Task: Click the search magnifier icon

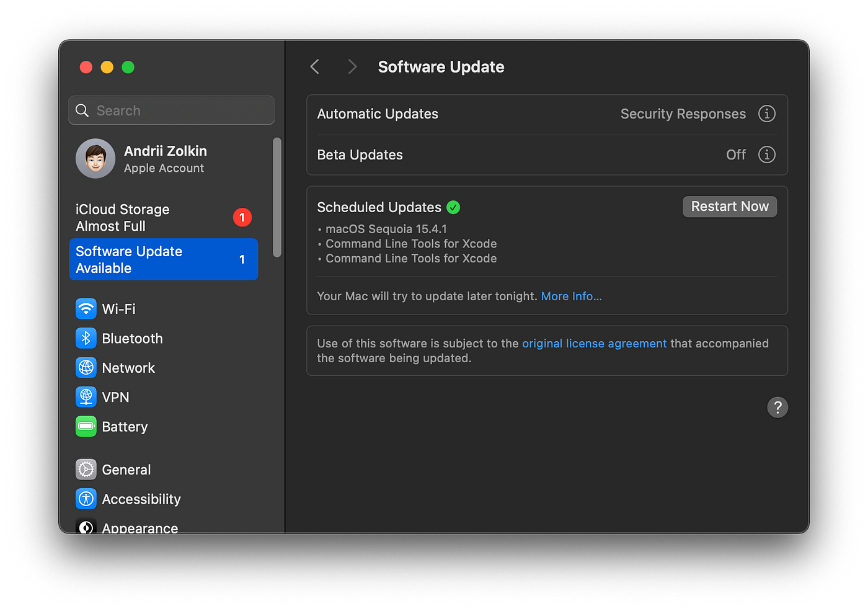Action: pyautogui.click(x=82, y=110)
